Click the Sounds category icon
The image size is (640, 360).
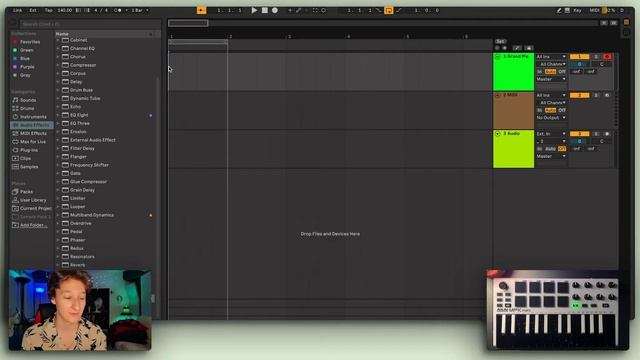pos(16,100)
